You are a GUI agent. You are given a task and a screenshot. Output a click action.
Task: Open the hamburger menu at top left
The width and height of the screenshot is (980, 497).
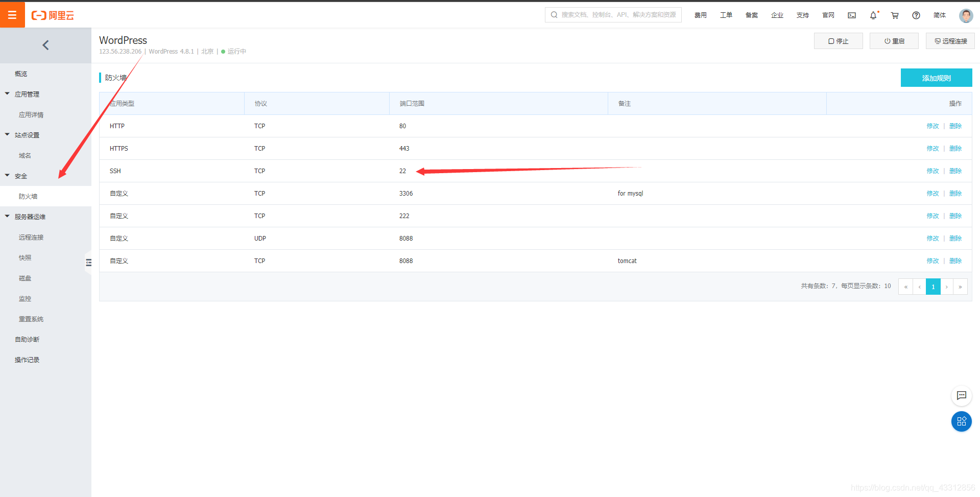[x=12, y=15]
